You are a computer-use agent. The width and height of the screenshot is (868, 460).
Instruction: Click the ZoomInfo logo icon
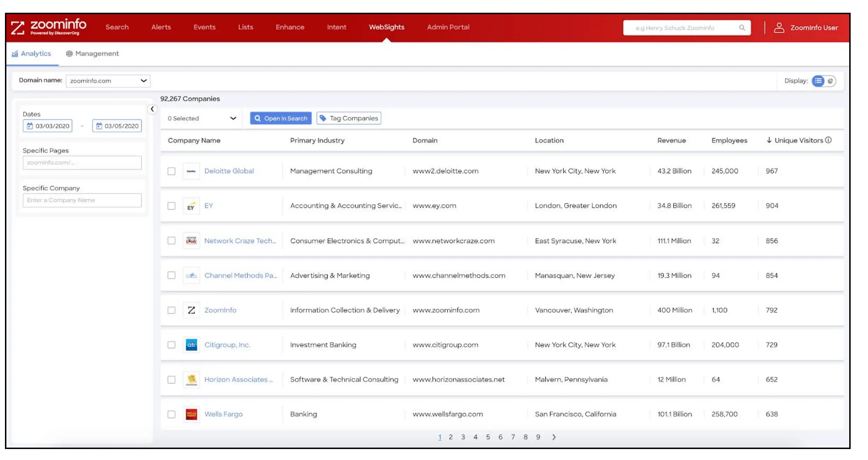click(x=18, y=27)
